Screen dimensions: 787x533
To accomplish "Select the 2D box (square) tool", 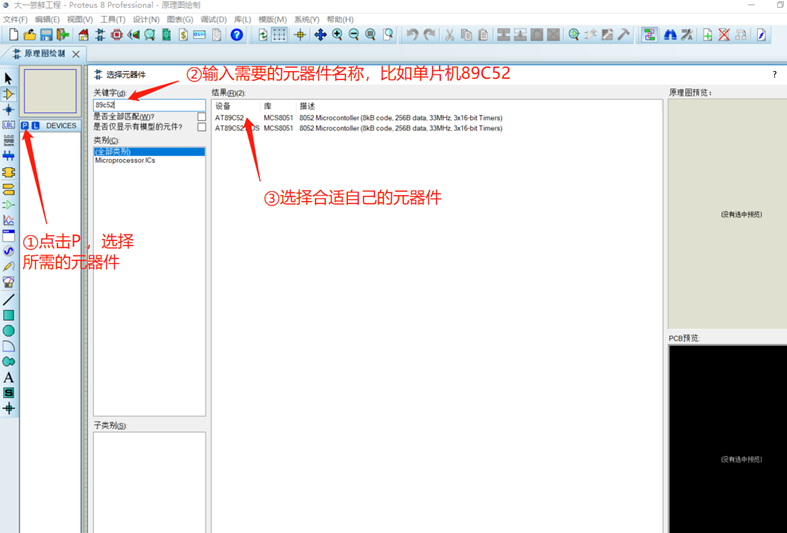I will pyautogui.click(x=9, y=315).
